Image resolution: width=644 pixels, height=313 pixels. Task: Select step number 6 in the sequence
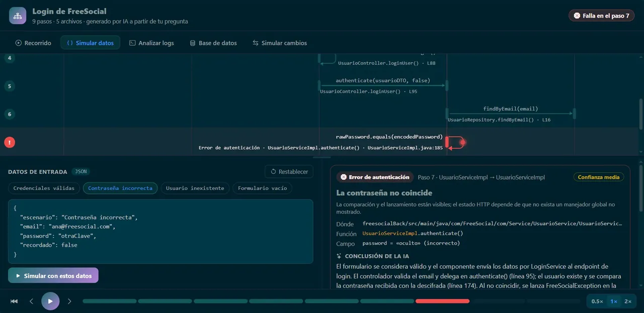tap(10, 114)
